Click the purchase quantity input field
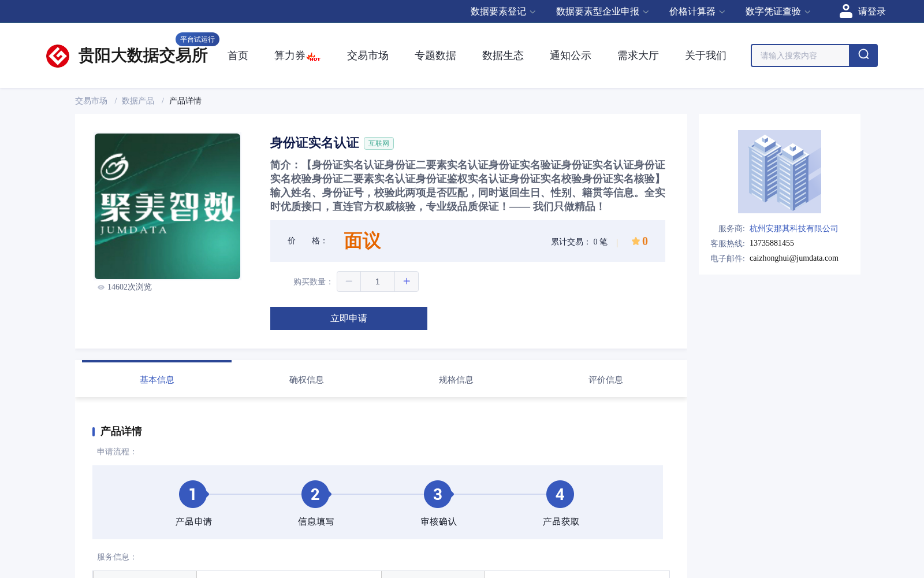 click(x=378, y=281)
